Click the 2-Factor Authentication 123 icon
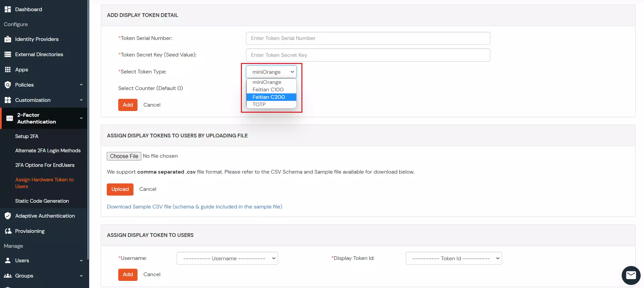This screenshot has height=288, width=644. coord(9,118)
